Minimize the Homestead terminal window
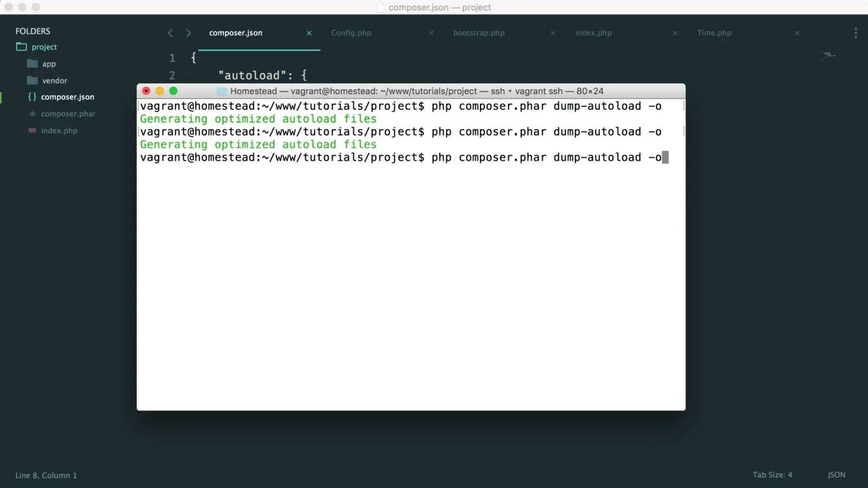The image size is (868, 488). coord(159,91)
